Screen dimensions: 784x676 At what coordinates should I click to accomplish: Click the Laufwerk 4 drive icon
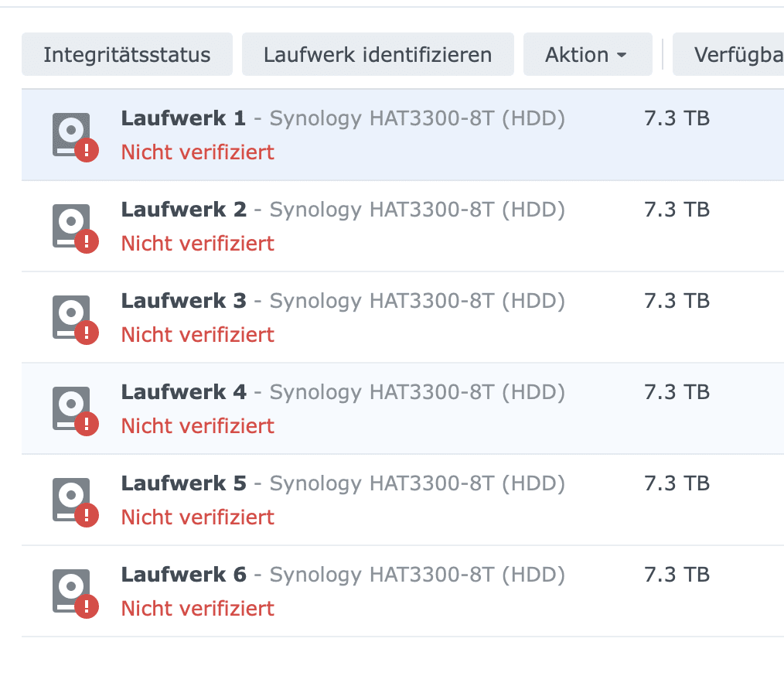(x=71, y=408)
